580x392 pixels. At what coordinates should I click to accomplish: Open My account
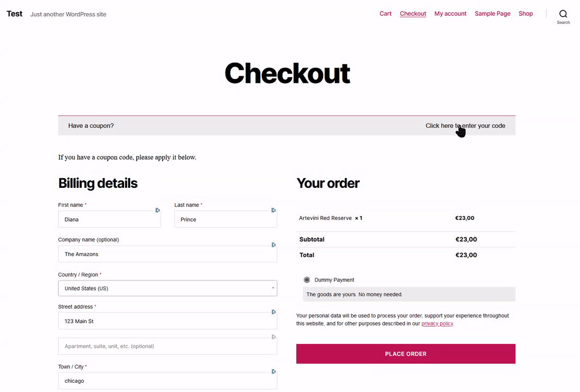(450, 14)
